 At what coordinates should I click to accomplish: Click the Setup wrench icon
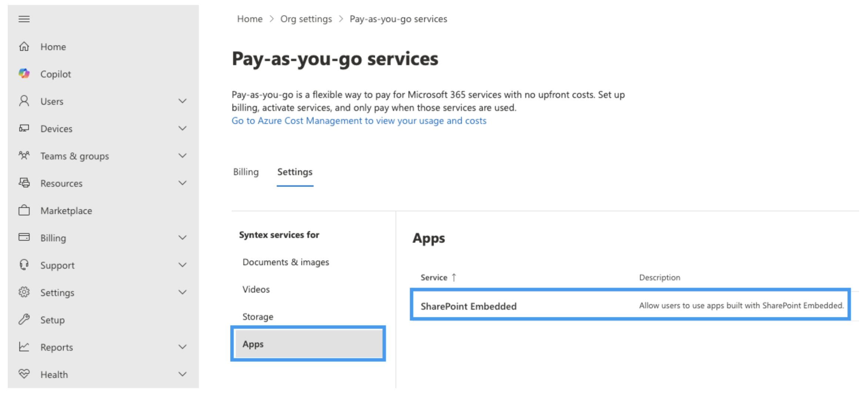[x=24, y=319]
